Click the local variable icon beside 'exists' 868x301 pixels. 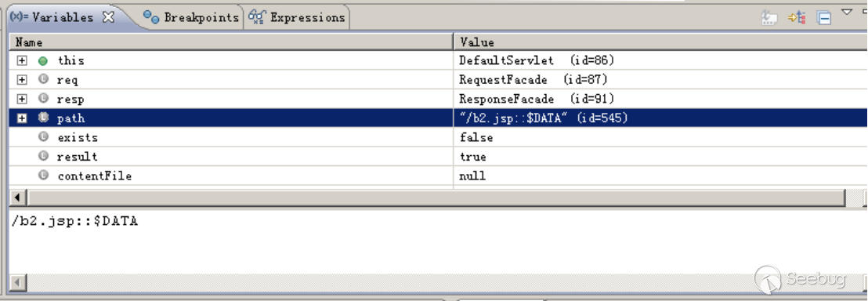43,137
